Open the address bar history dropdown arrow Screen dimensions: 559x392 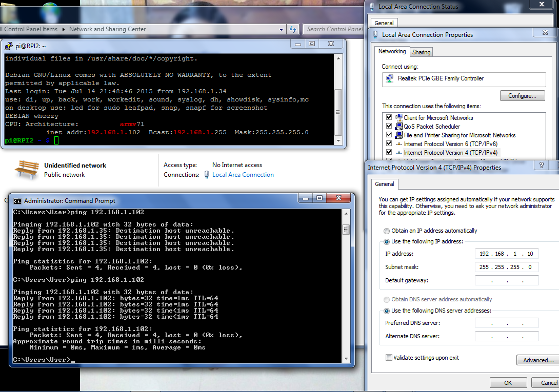coord(282,30)
